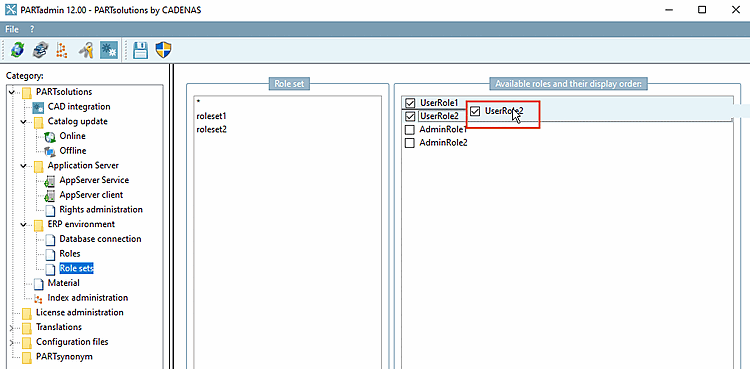Enable the AdminRole2 checkbox
Viewport: 750px width, 369px height.
coord(409,143)
